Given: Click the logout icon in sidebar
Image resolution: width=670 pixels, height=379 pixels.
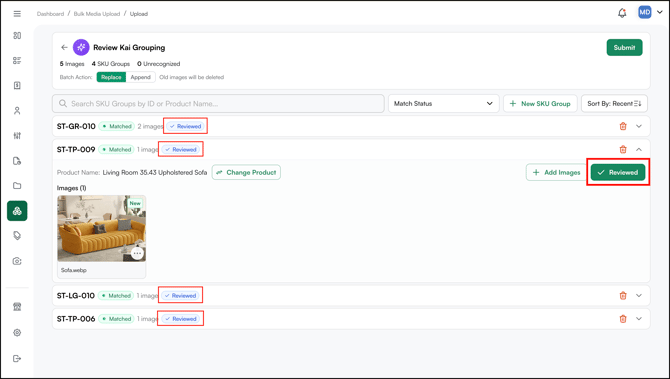Looking at the screenshot, I should tap(17, 358).
